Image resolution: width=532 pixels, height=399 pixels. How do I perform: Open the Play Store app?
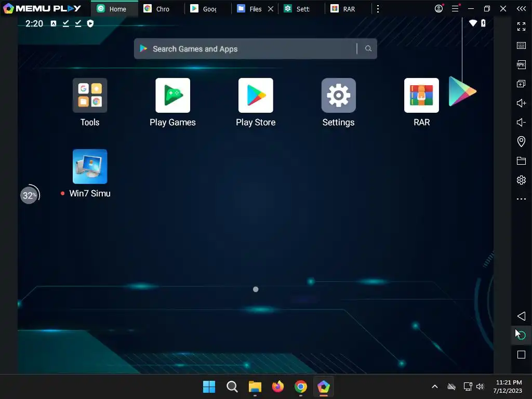click(256, 96)
